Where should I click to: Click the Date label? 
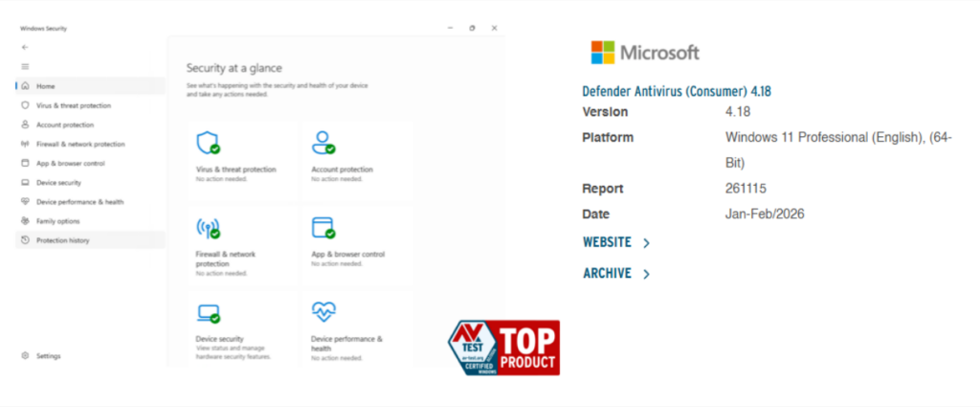point(595,215)
